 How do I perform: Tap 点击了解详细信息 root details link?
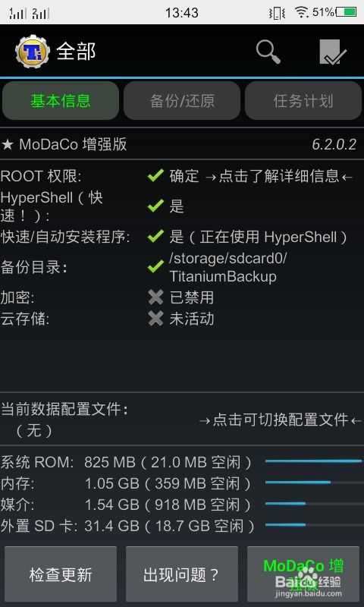tap(279, 176)
